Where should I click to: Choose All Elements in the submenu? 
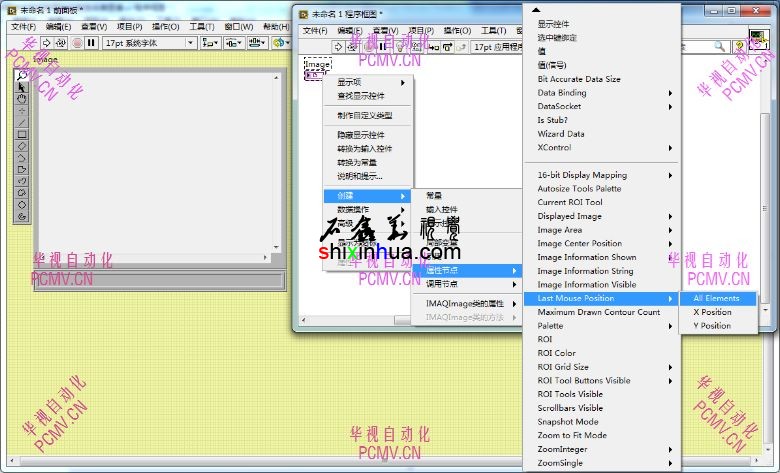click(x=716, y=298)
